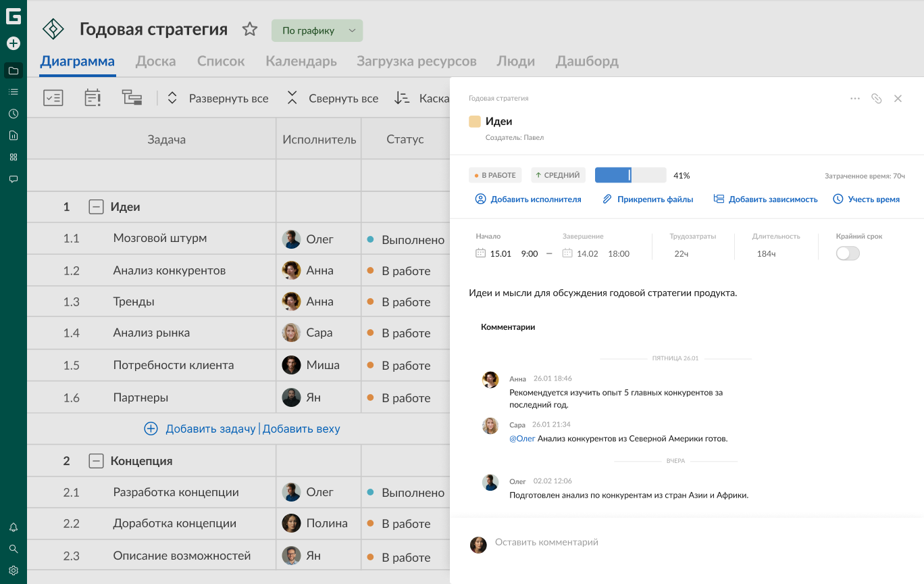The image size is (924, 584).
Task: Open the В РАБОТЕ status selector
Action: pos(494,176)
